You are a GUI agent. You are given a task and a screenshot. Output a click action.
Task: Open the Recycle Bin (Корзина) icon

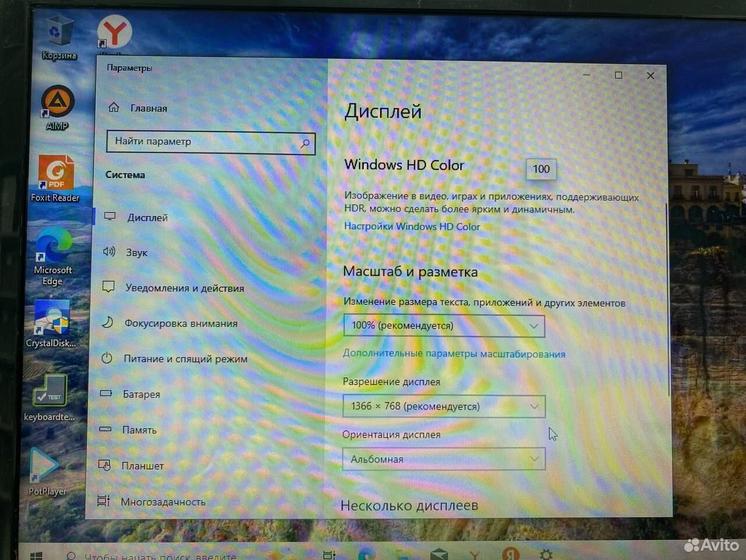[x=59, y=33]
